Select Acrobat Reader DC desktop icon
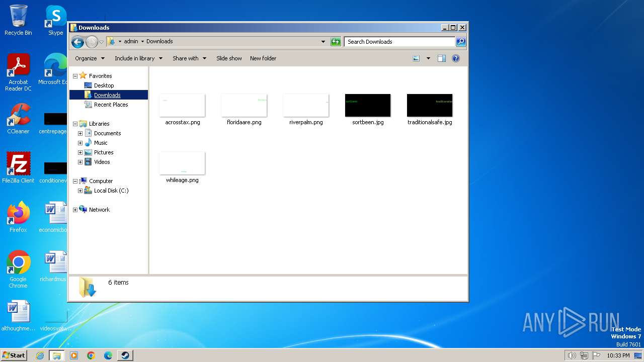 tap(18, 72)
